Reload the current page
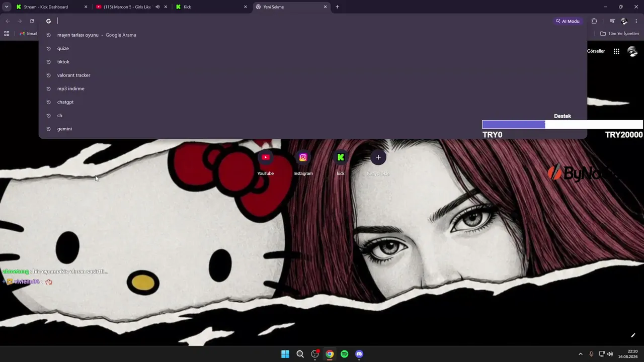The height and width of the screenshot is (362, 644). pyautogui.click(x=32, y=21)
